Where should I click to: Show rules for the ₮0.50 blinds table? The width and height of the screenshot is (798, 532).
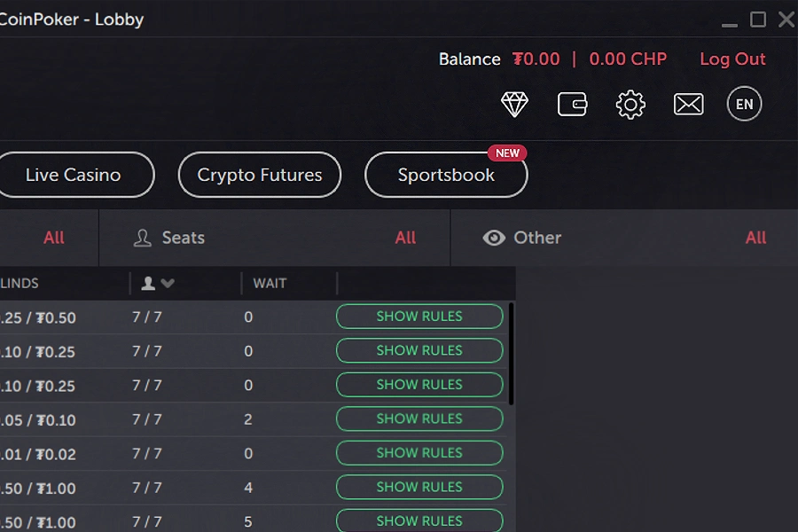pos(419,317)
